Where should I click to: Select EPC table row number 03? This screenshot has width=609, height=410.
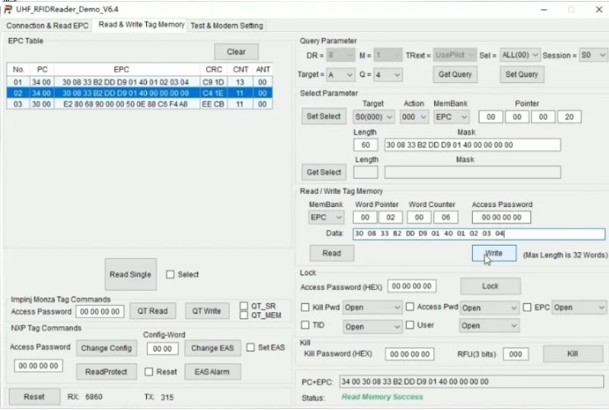click(x=18, y=103)
